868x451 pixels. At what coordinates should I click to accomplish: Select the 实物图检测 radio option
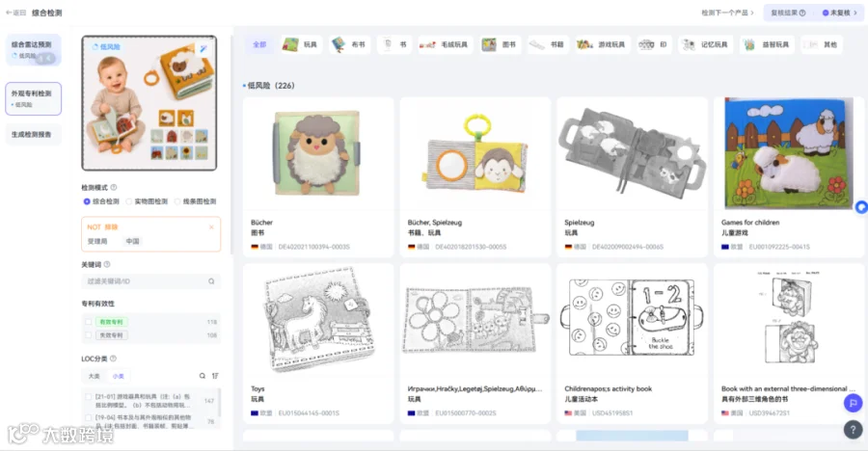coord(129,201)
